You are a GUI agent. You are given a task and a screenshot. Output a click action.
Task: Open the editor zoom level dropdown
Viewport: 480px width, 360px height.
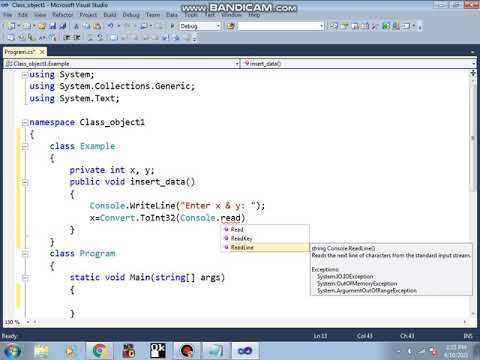click(28, 322)
